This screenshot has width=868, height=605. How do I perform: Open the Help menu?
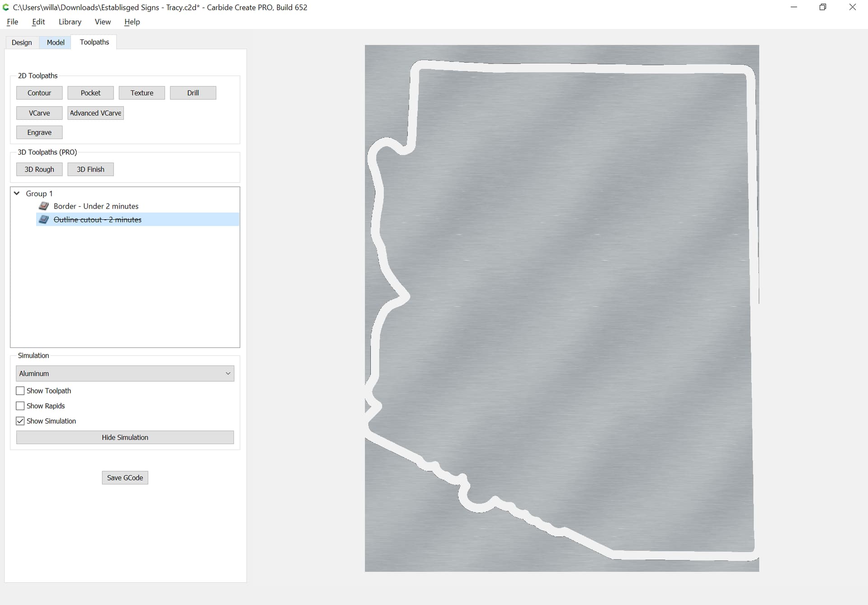click(132, 22)
